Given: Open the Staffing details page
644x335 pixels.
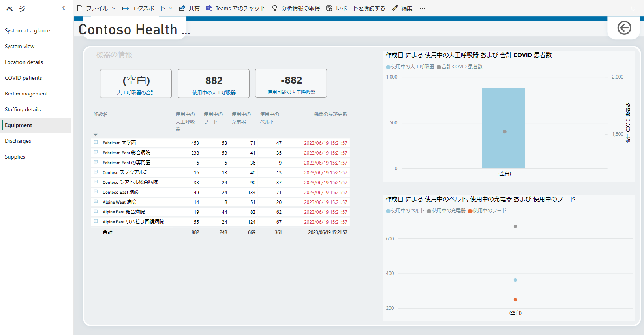Looking at the screenshot, I should [x=36, y=109].
